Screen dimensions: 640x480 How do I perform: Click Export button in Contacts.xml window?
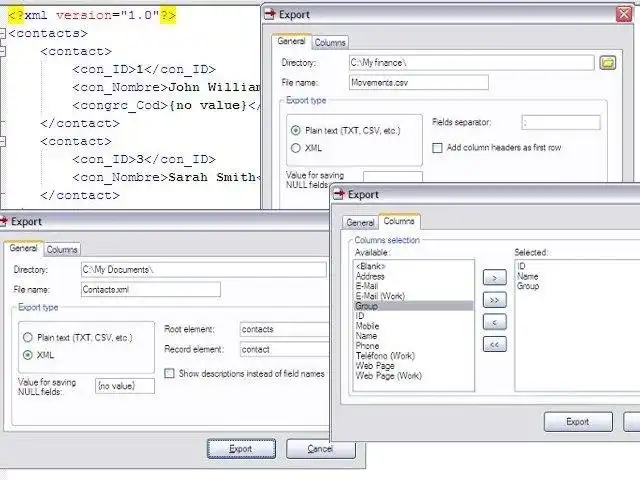(241, 449)
